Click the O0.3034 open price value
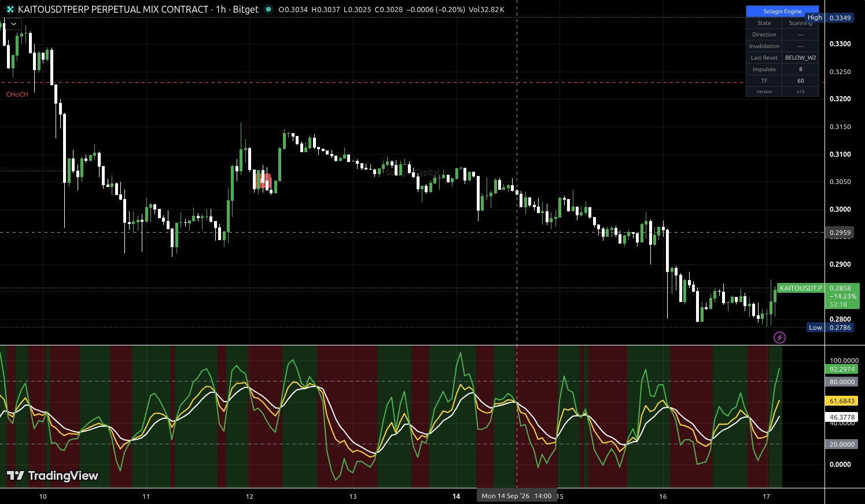The height and width of the screenshot is (504, 865). (293, 9)
